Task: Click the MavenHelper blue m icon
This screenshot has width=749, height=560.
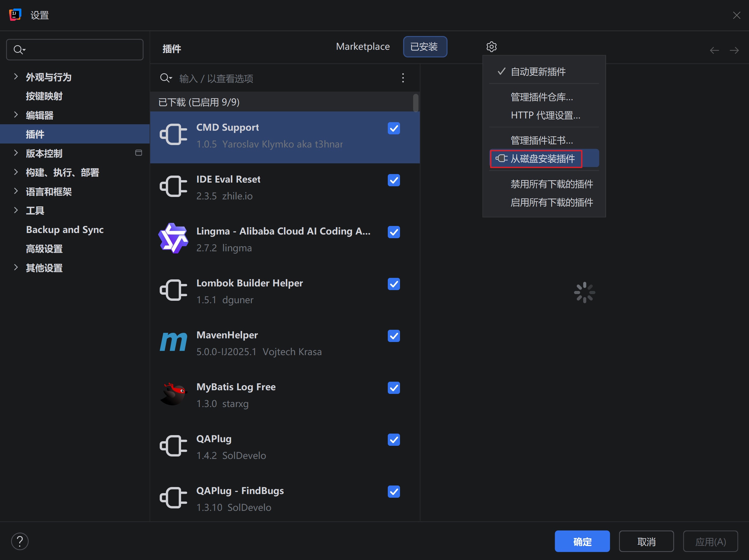Action: point(173,342)
